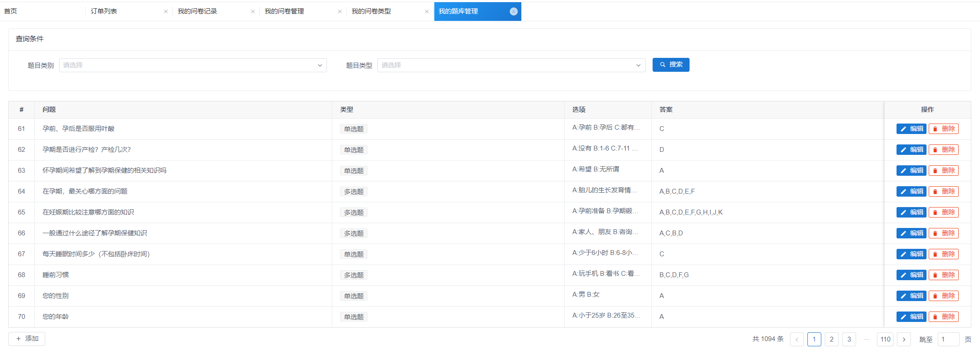Open the 题目类别 dropdown
This screenshot has width=980, height=355.
click(x=193, y=65)
